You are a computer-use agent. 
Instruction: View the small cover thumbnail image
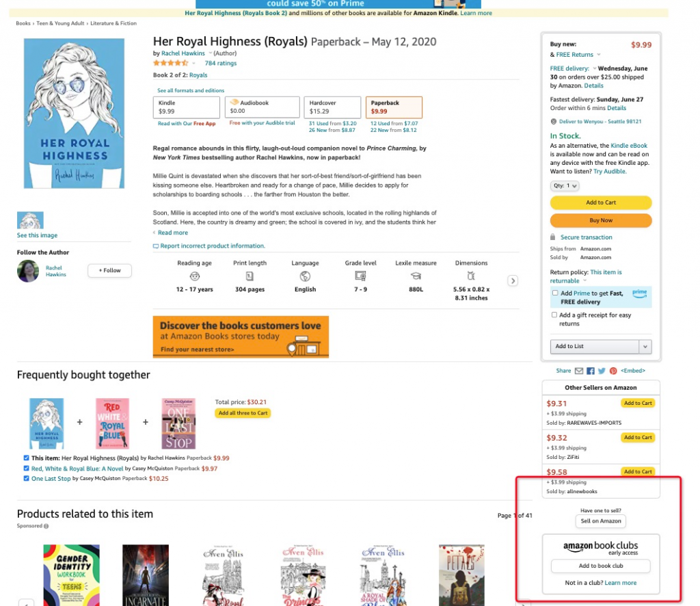[30, 220]
